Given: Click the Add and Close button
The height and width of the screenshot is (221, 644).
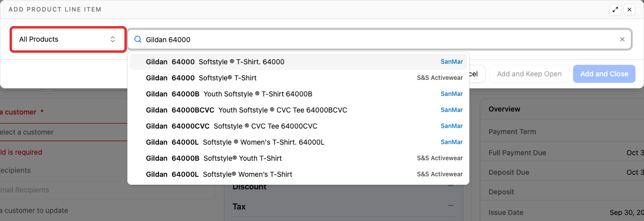Looking at the screenshot, I should (604, 74).
